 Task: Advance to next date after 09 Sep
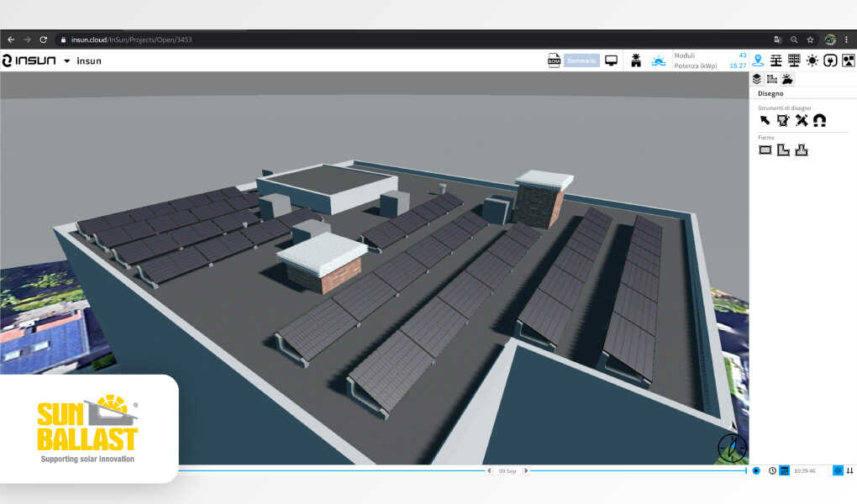tap(527, 470)
